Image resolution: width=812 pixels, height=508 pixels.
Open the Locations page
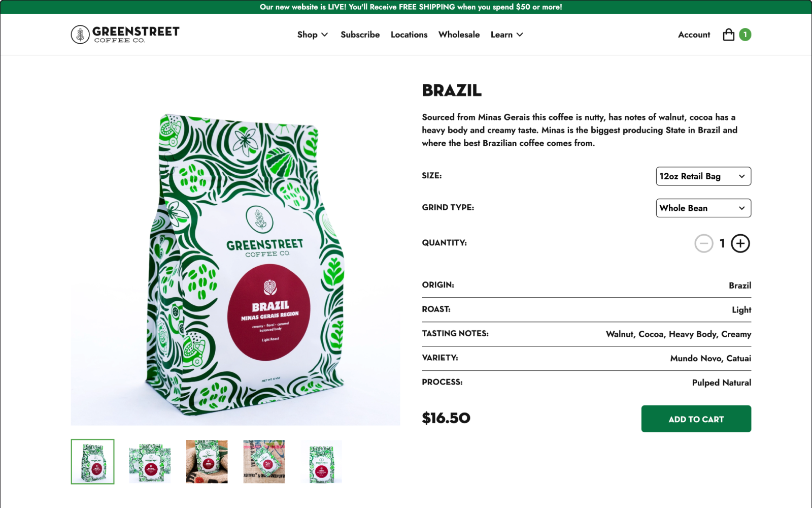409,35
